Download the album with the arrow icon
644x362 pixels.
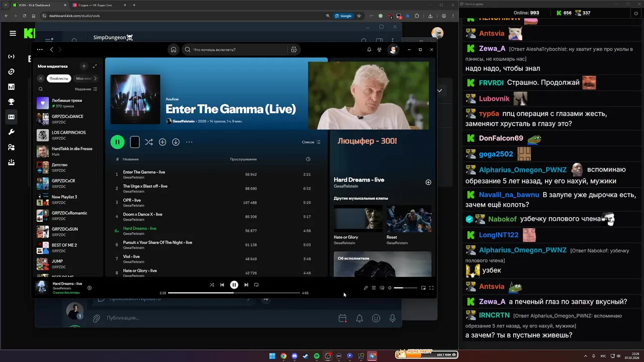point(176,142)
